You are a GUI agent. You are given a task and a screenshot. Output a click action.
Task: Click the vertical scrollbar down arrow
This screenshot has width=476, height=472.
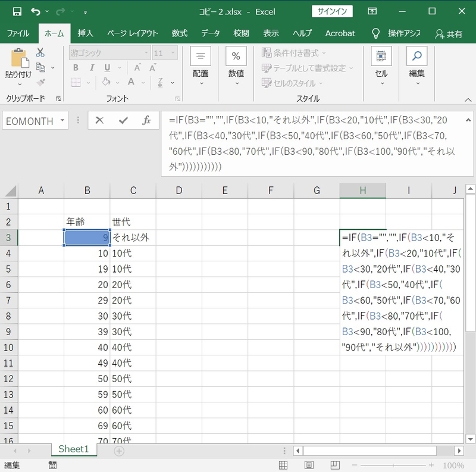[470, 439]
